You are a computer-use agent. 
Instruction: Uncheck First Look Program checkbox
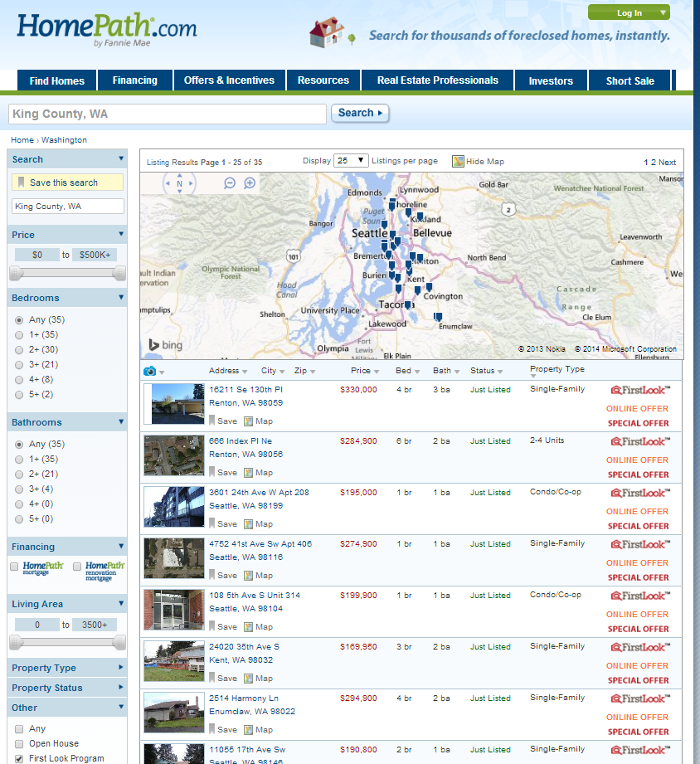pyautogui.click(x=19, y=759)
